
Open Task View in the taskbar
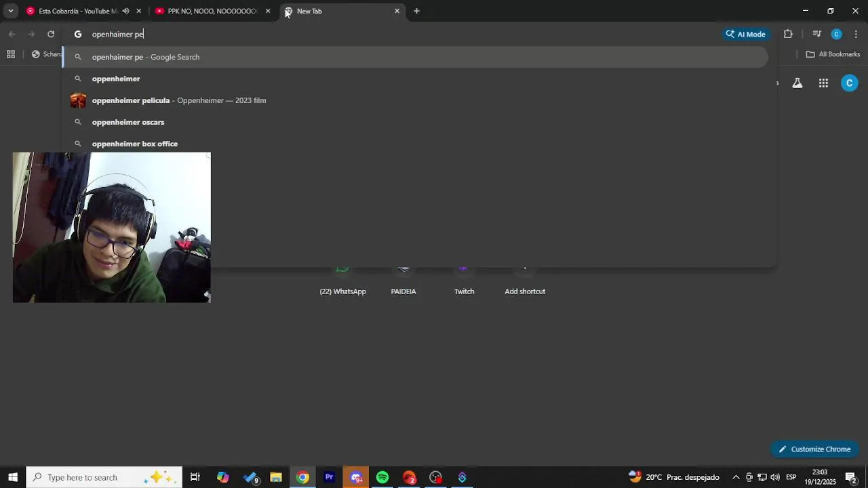(x=195, y=477)
